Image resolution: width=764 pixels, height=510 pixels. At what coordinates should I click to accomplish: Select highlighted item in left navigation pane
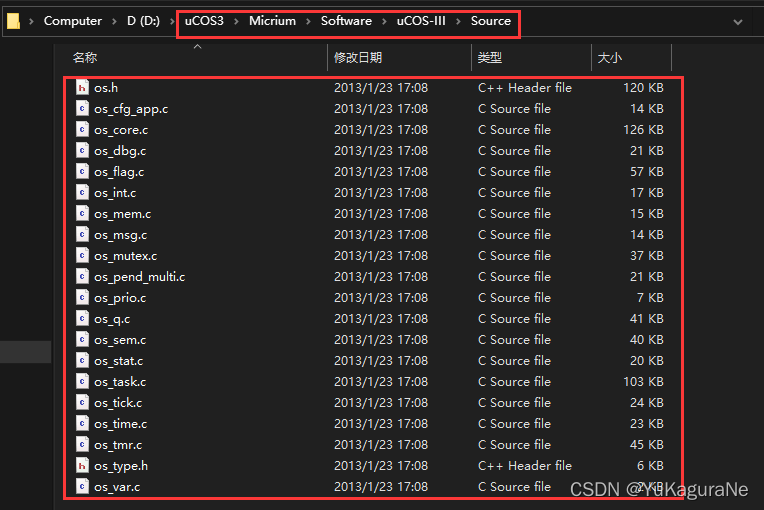25,352
